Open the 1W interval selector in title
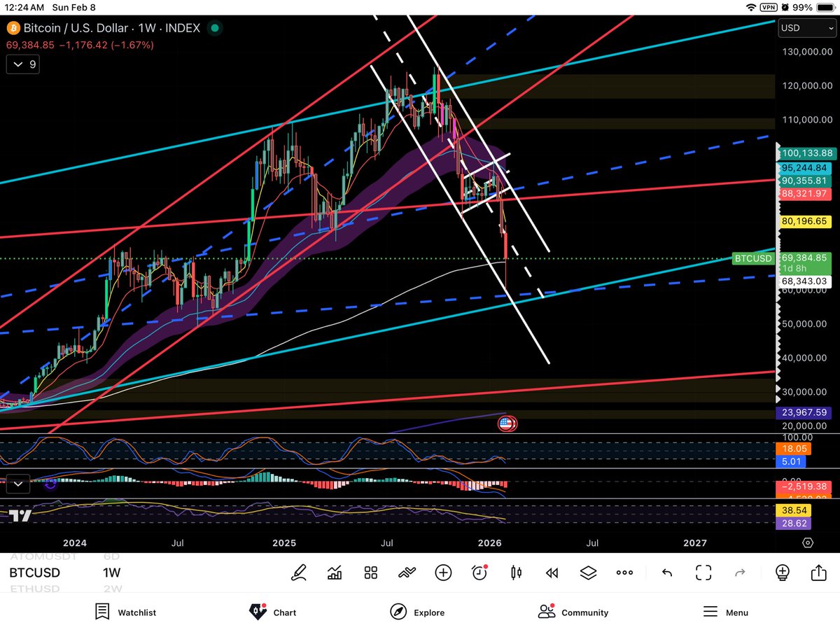Viewport: 840px width, 630px height. tap(147, 29)
